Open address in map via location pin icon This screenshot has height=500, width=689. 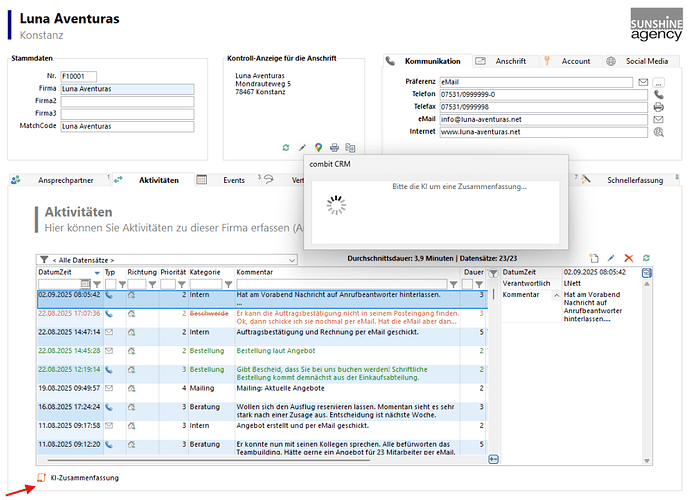point(318,148)
